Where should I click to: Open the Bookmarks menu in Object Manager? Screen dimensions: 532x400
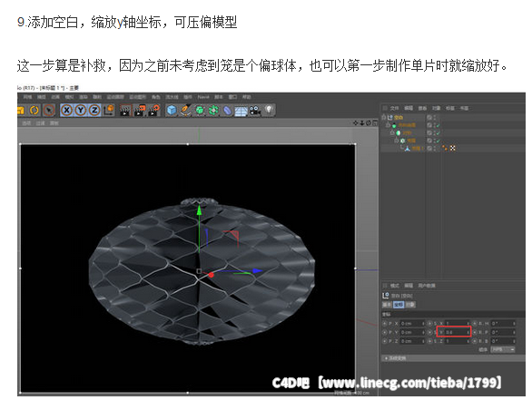pos(464,108)
